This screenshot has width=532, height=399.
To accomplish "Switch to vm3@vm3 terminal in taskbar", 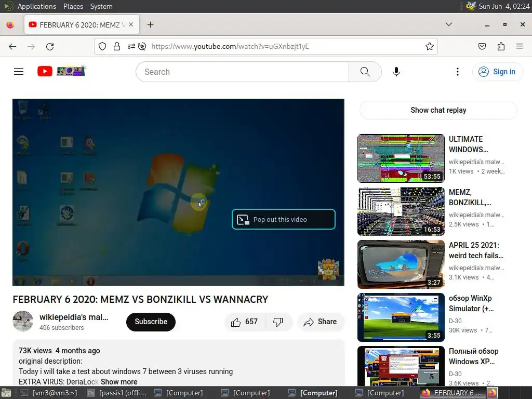I will tap(49, 393).
